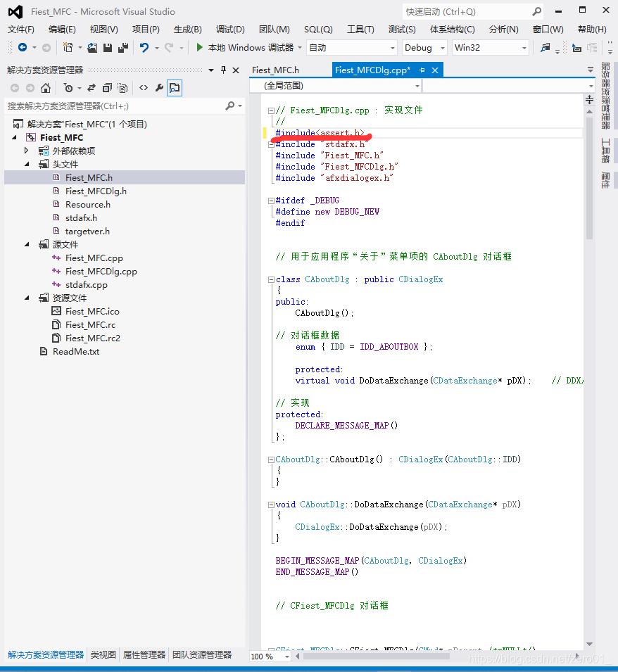Collapse the 资源文件 folder
The image size is (618, 672).
pyautogui.click(x=27, y=298)
